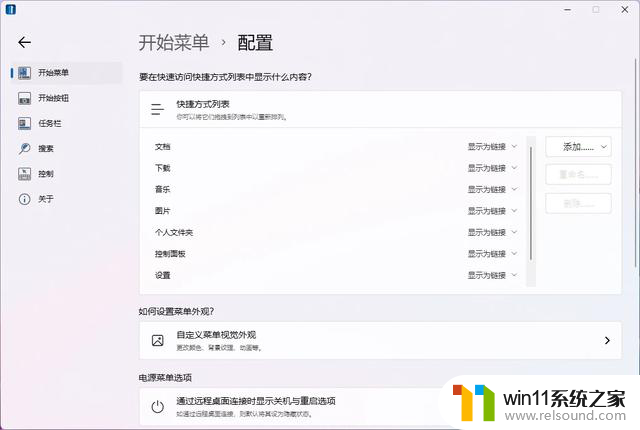Select the 设置 list entry
This screenshot has width=640, height=430.
coord(162,275)
